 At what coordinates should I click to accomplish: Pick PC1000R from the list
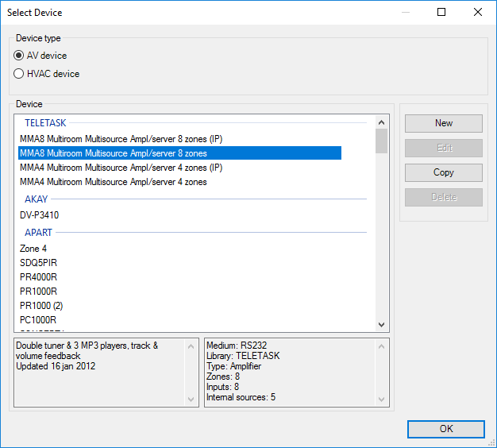tap(38, 319)
